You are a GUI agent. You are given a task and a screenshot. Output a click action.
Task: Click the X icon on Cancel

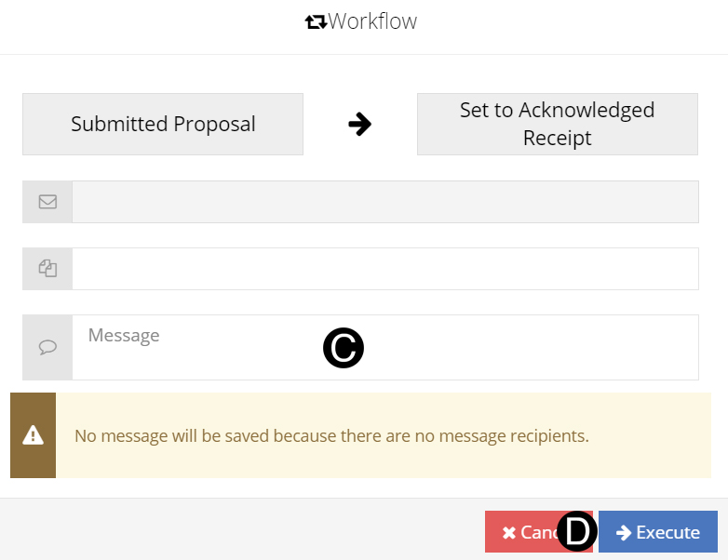click(x=508, y=533)
